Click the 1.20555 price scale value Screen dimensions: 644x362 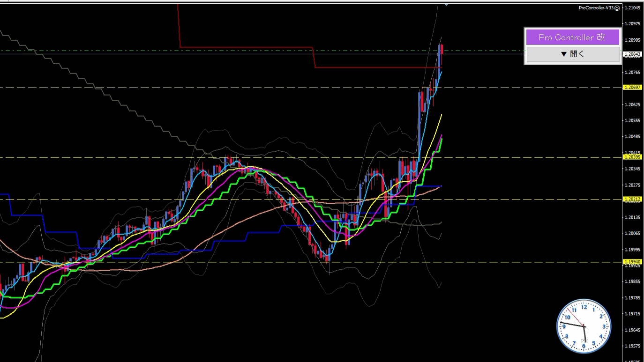(x=633, y=120)
